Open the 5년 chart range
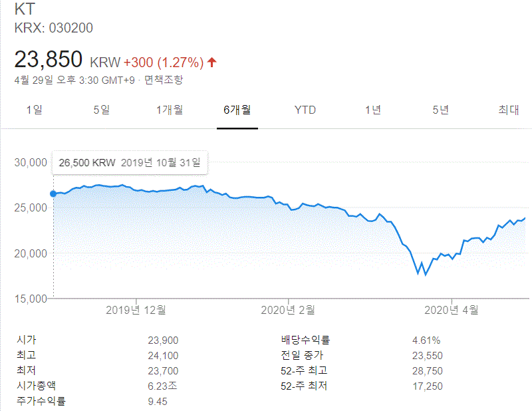532x411 pixels. click(x=441, y=110)
